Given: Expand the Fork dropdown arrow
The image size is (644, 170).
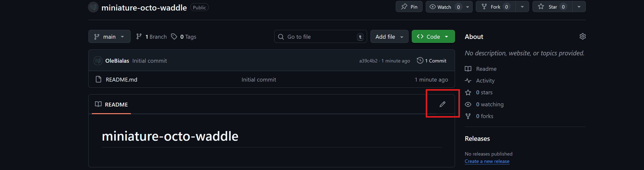Looking at the screenshot, I should (x=522, y=7).
